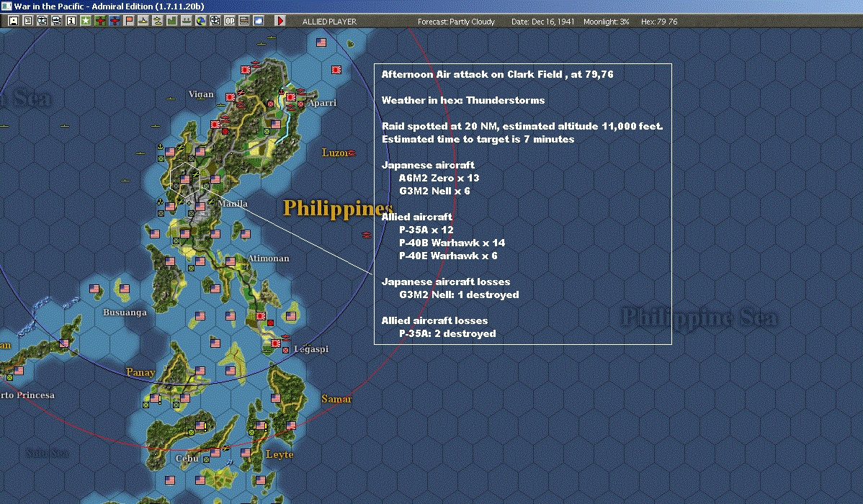
Task: Select Japanese flag unit left of Legaspi
Action: point(275,343)
